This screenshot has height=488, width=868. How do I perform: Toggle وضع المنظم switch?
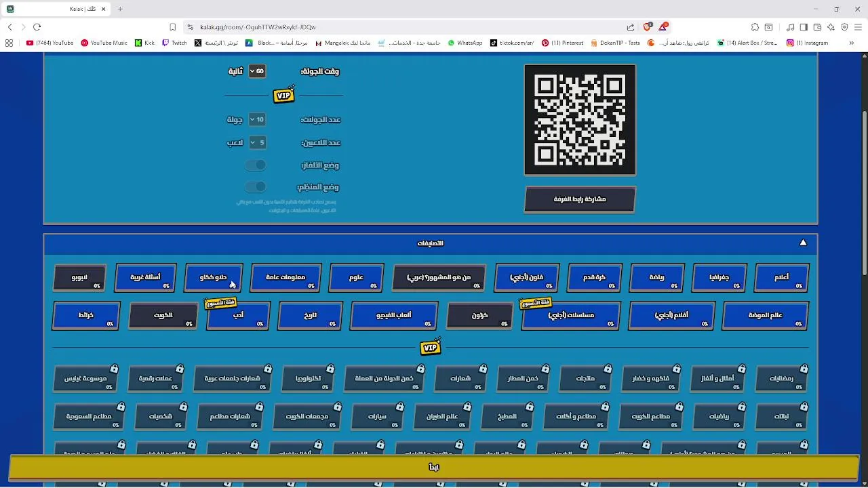[256, 187]
